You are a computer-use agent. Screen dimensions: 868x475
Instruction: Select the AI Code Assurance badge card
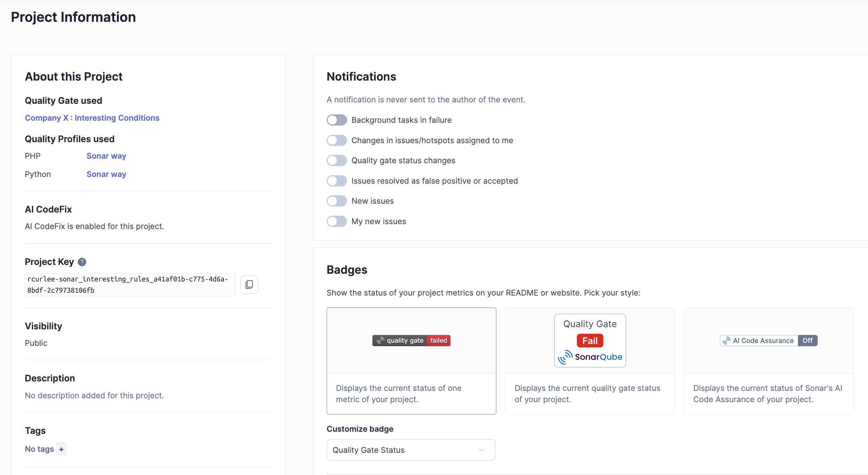coord(768,393)
